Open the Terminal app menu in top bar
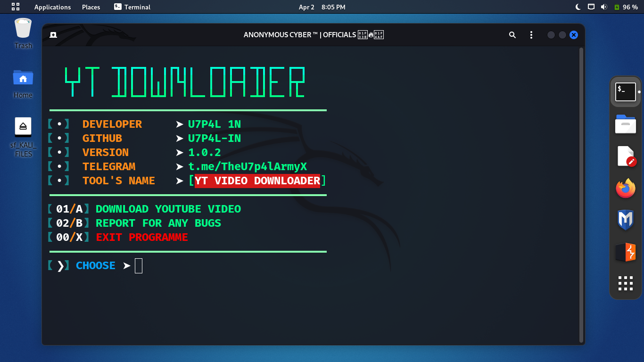 (x=132, y=7)
